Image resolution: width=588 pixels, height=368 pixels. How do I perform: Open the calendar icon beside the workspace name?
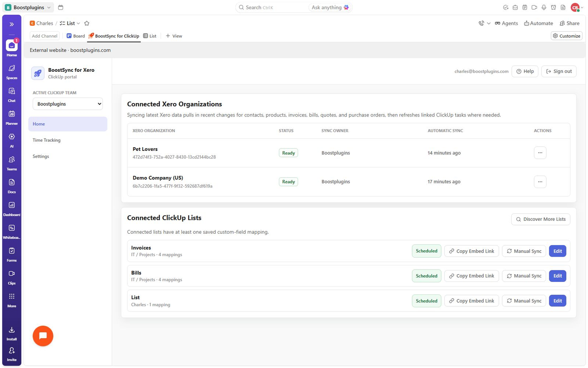(61, 7)
